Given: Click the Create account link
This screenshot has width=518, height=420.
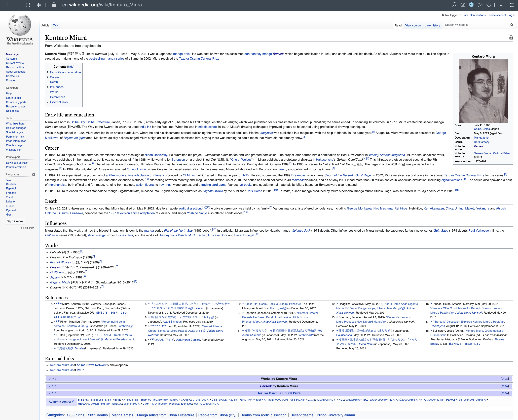Looking at the screenshot, I should 496,15.
